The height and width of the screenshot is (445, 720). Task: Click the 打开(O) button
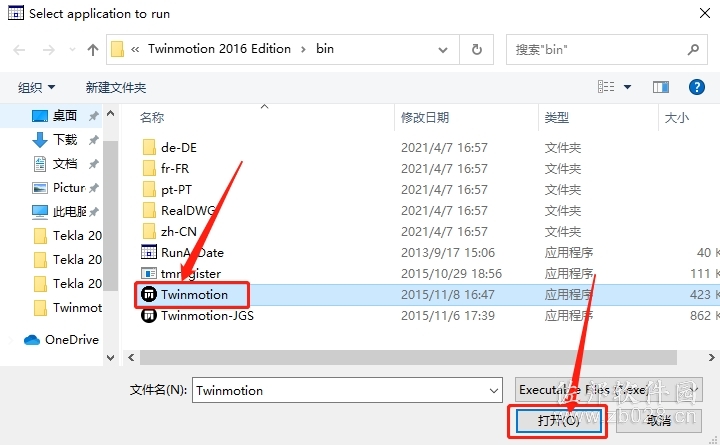pos(558,420)
